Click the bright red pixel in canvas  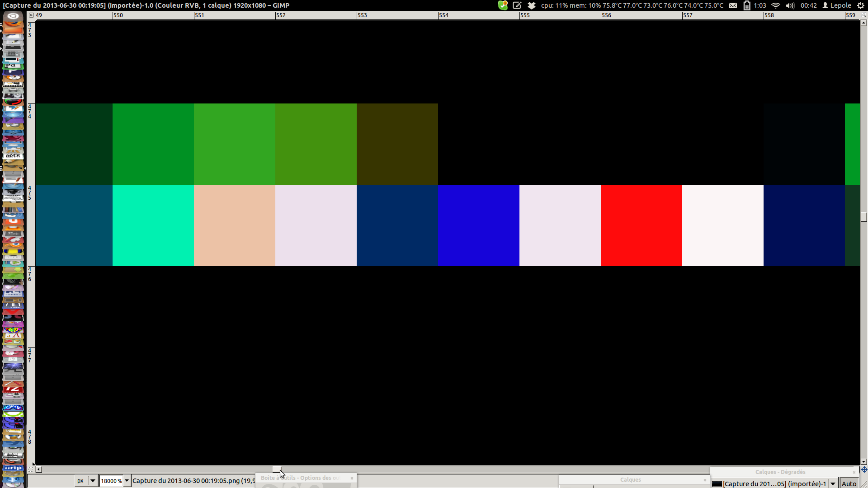(x=641, y=225)
